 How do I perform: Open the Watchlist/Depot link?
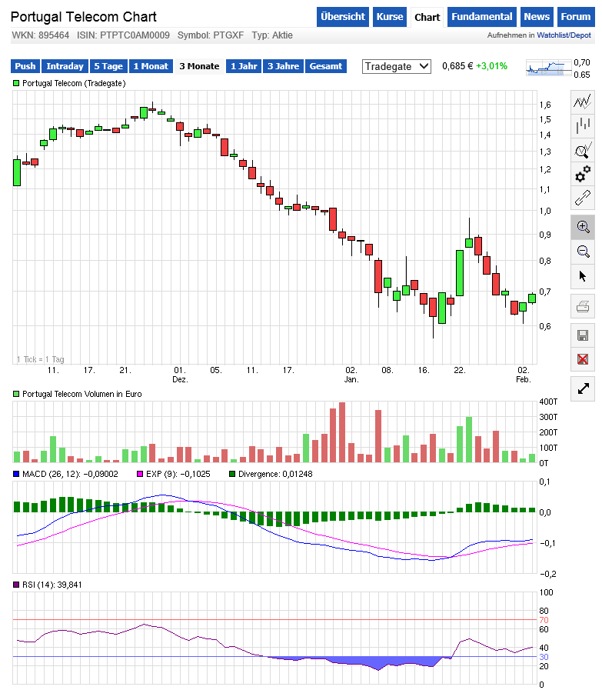tap(564, 35)
